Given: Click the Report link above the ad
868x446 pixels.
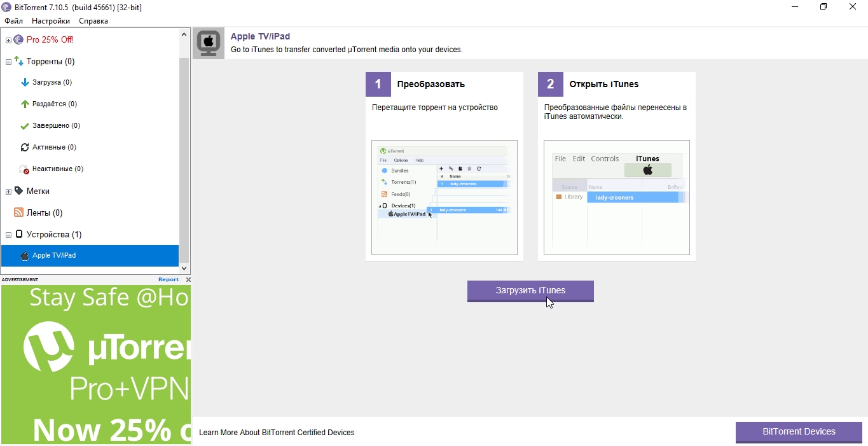Looking at the screenshot, I should coord(169,280).
